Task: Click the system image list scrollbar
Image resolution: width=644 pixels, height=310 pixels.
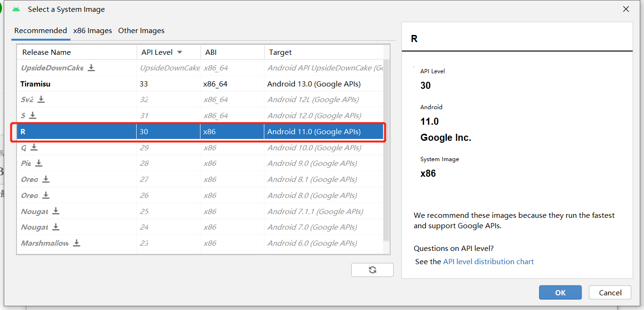Action: [x=386, y=150]
